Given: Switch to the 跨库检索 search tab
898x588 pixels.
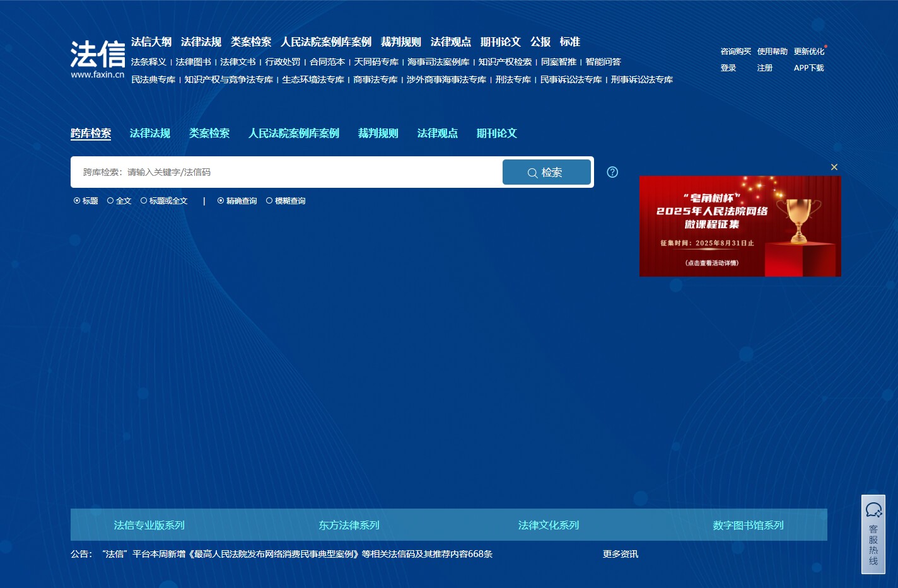Looking at the screenshot, I should [91, 133].
